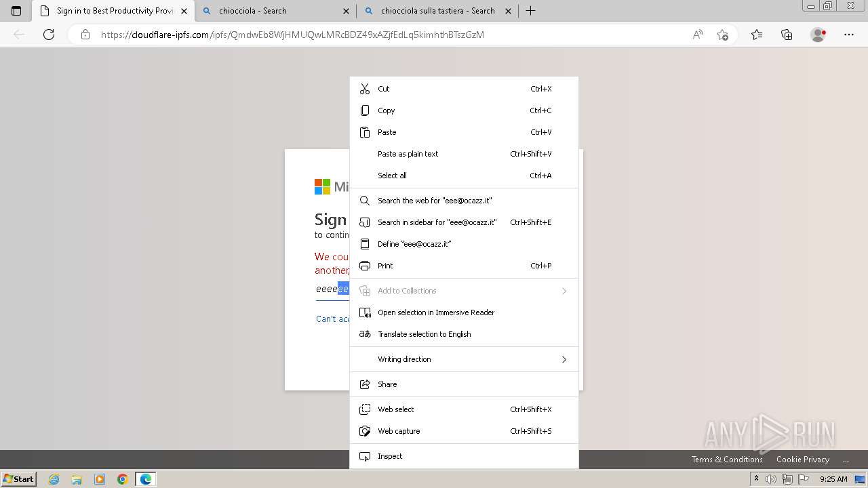The height and width of the screenshot is (488, 868).
Task: Click the Translate selection icon
Action: [365, 334]
